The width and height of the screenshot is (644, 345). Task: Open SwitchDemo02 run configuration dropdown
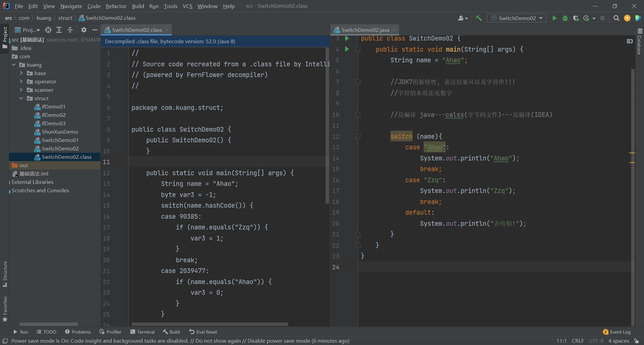point(517,18)
